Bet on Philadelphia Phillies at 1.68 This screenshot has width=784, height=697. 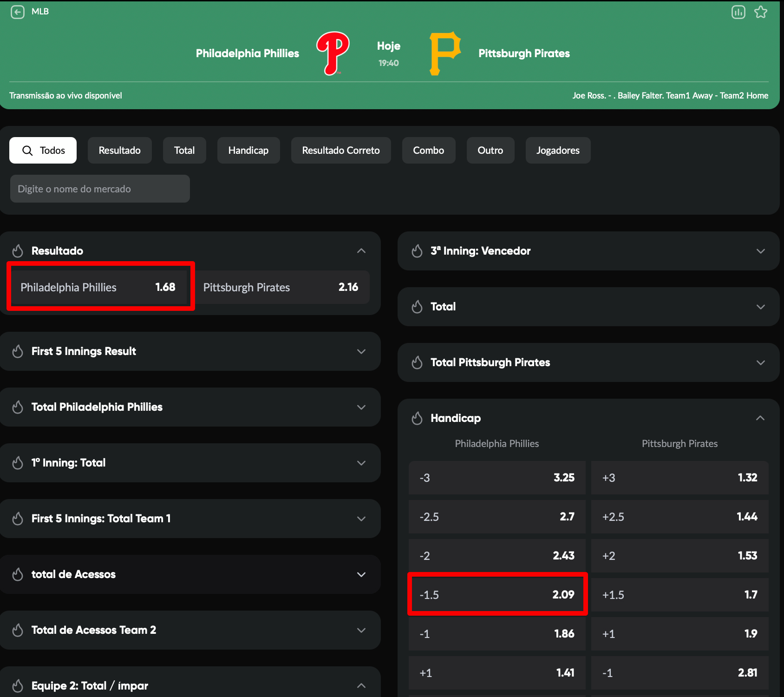[x=98, y=287]
